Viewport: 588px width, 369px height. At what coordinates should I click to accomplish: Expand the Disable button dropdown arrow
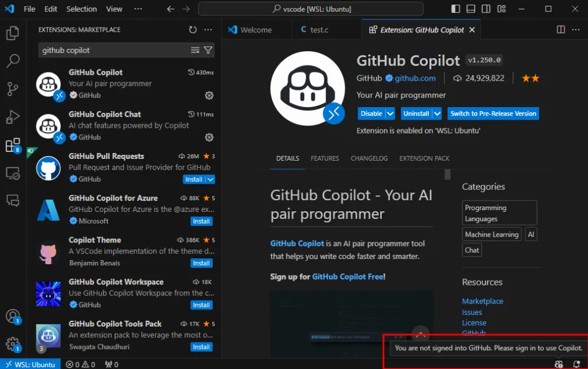coord(391,114)
